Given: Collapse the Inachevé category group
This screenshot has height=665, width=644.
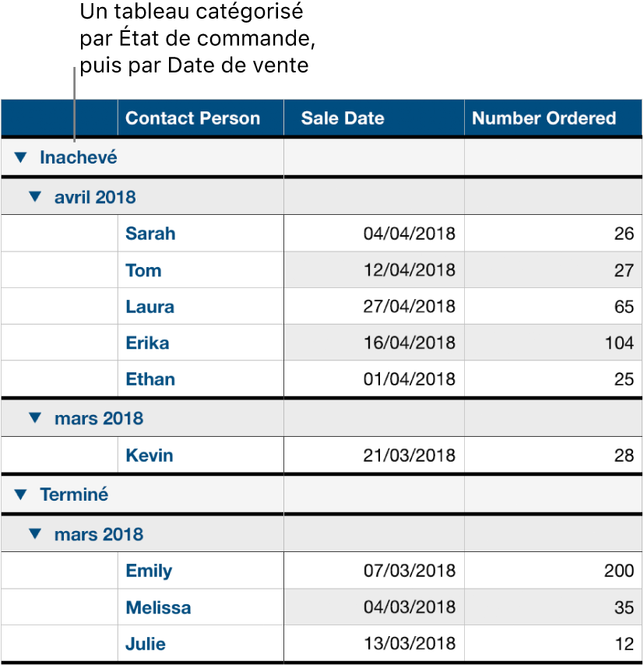Looking at the screenshot, I should coord(21,157).
